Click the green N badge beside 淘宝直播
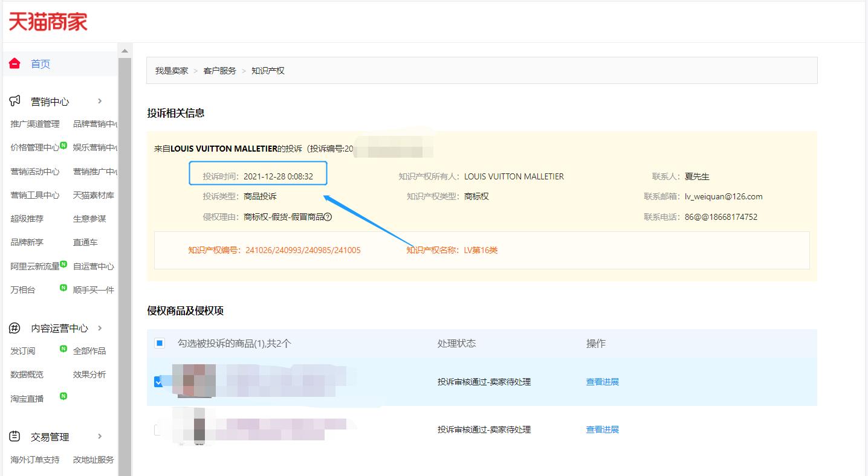 (x=63, y=397)
